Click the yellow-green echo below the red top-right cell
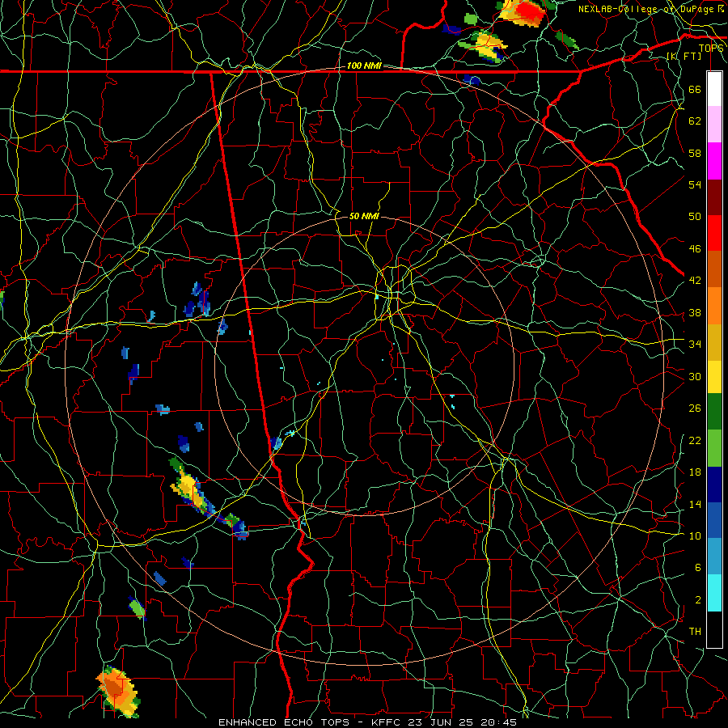728x728 pixels. coord(484,45)
